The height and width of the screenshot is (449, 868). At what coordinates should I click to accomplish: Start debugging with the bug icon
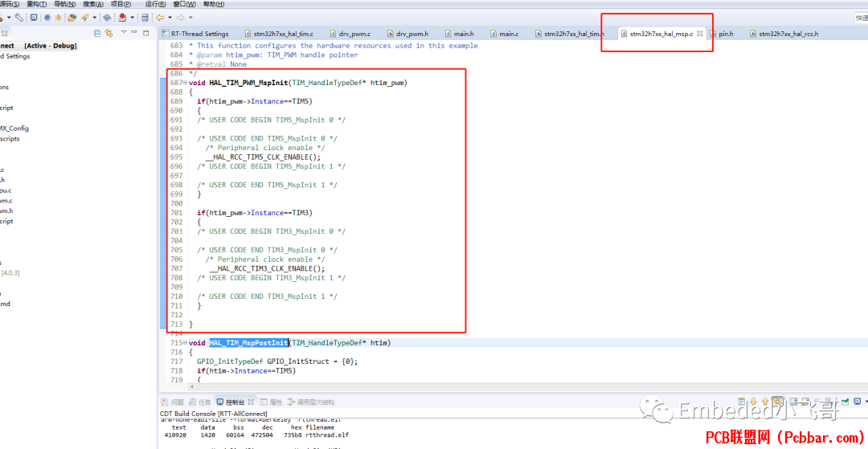click(x=58, y=17)
